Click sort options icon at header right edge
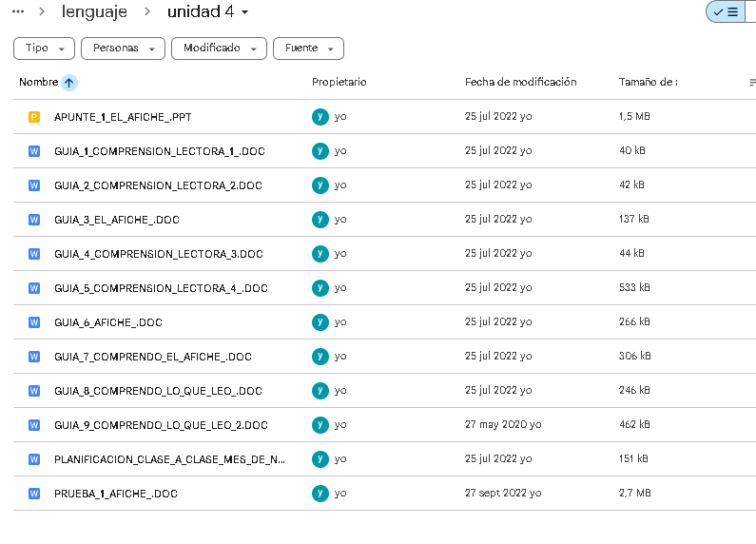This screenshot has width=756, height=544. click(x=752, y=83)
